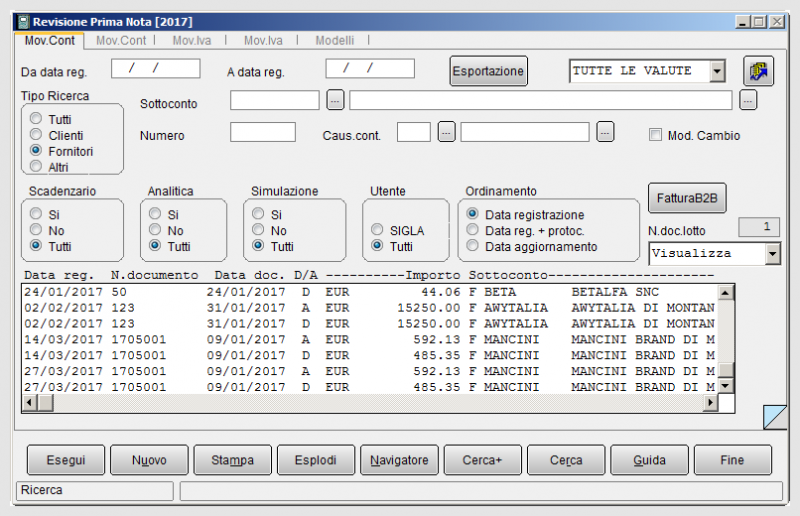Screen dimensions: 800x516
Task: Select the BETALFA SNC row dated 24/01/2017
Action: click(x=369, y=292)
